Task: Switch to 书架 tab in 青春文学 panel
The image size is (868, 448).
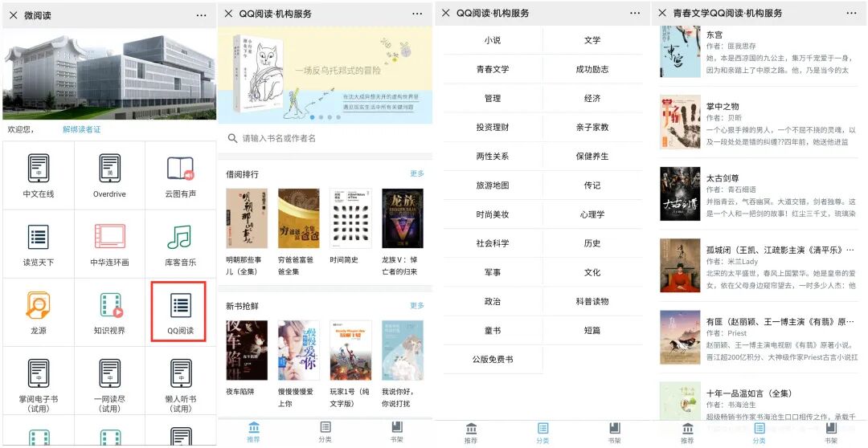Action: [831, 433]
